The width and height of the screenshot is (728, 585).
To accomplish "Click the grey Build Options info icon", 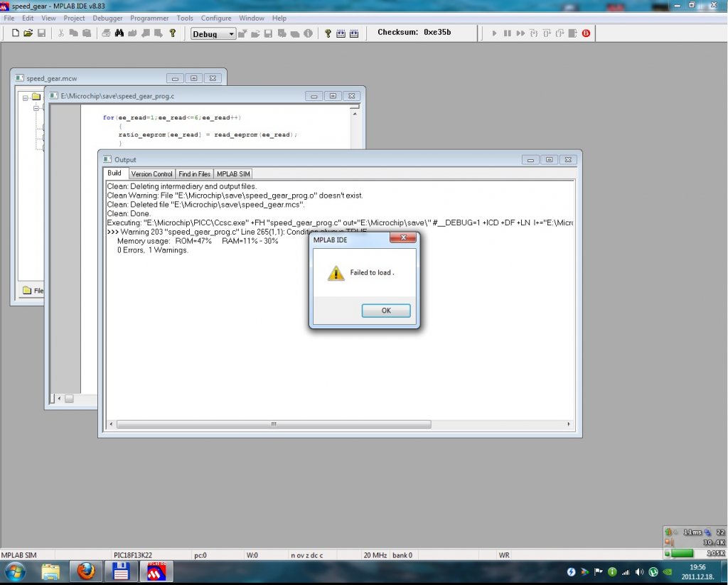I will click(308, 33).
